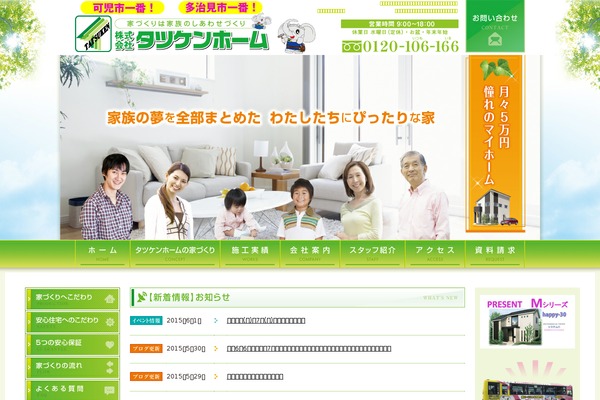The image size is (600, 400).
Task: Open タツケンホームの家づくり menu item
Action: [175, 254]
